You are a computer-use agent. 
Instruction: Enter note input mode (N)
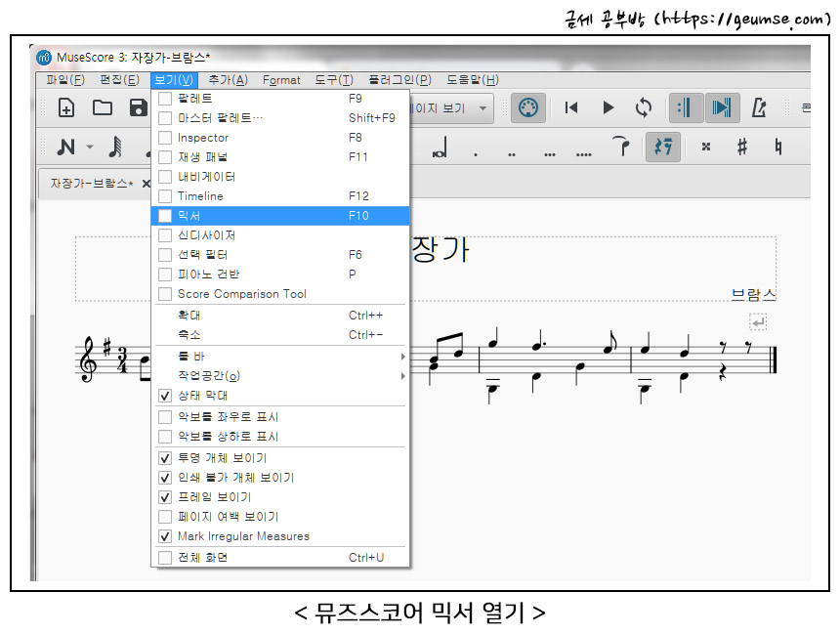click(x=66, y=147)
